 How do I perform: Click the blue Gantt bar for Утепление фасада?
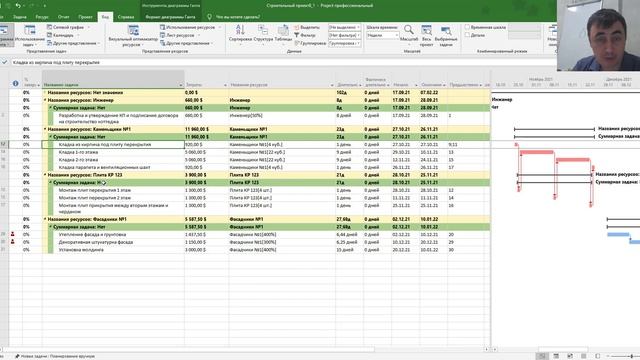pos(618,235)
